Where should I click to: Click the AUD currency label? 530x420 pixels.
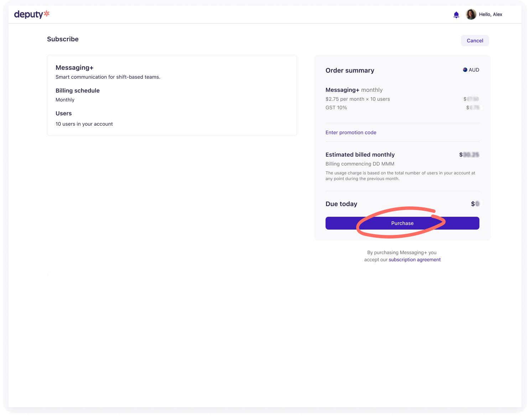(474, 70)
